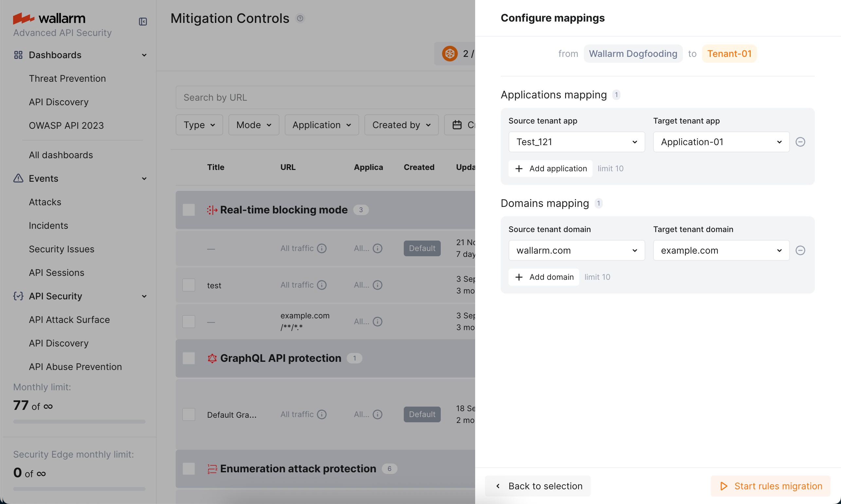Open the OWASP API 2023 dashboard
The height and width of the screenshot is (504, 841).
[x=66, y=125]
